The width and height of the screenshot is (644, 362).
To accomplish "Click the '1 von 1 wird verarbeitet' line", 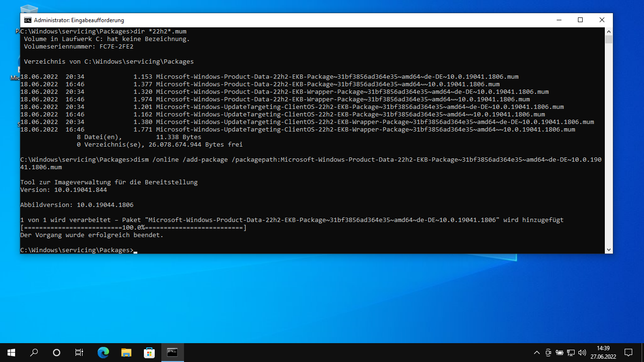I will [x=292, y=220].
